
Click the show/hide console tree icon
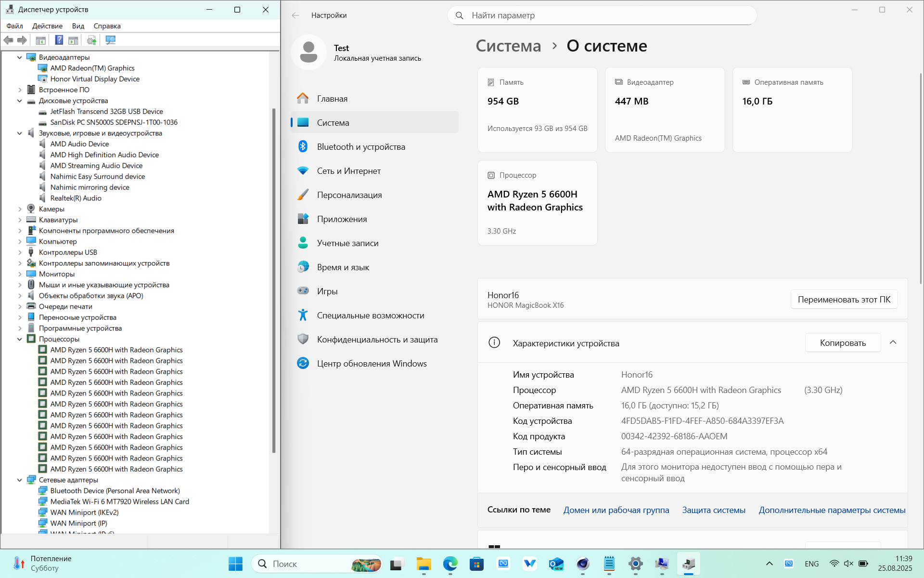(x=41, y=40)
